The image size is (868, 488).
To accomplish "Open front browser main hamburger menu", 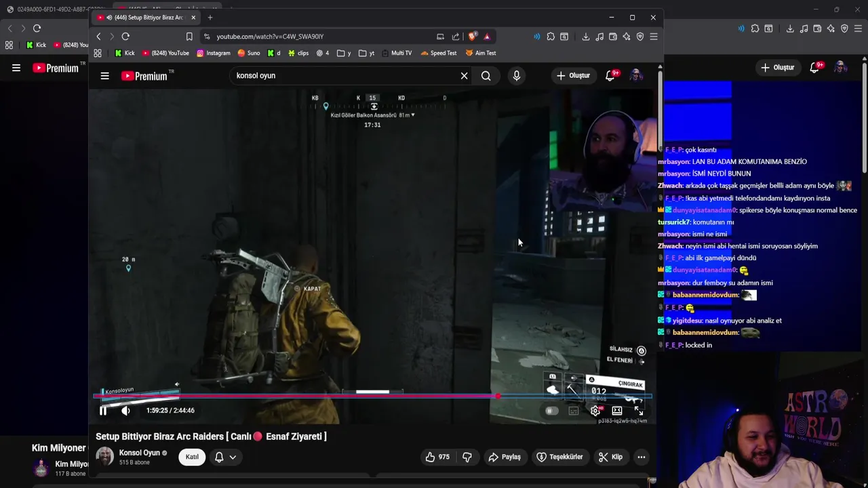I will coord(654,37).
